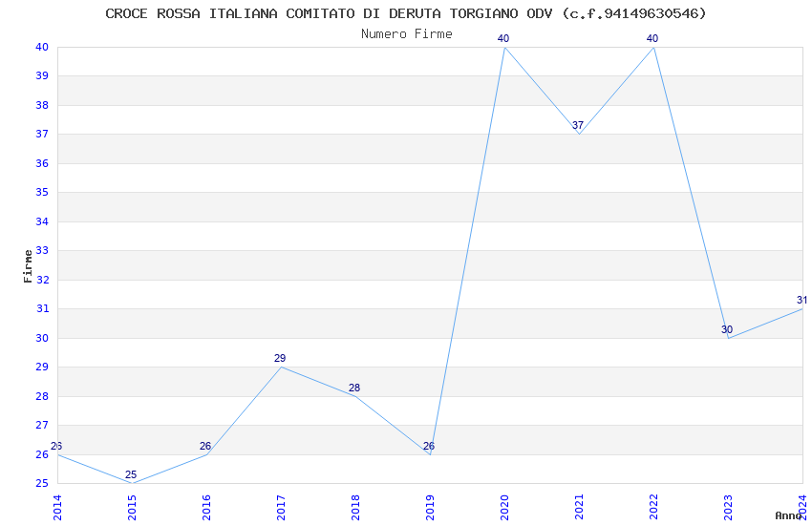This screenshot has width=812, height=525.
Task: Select the subtitle Numero Firme
Action: tap(407, 34)
